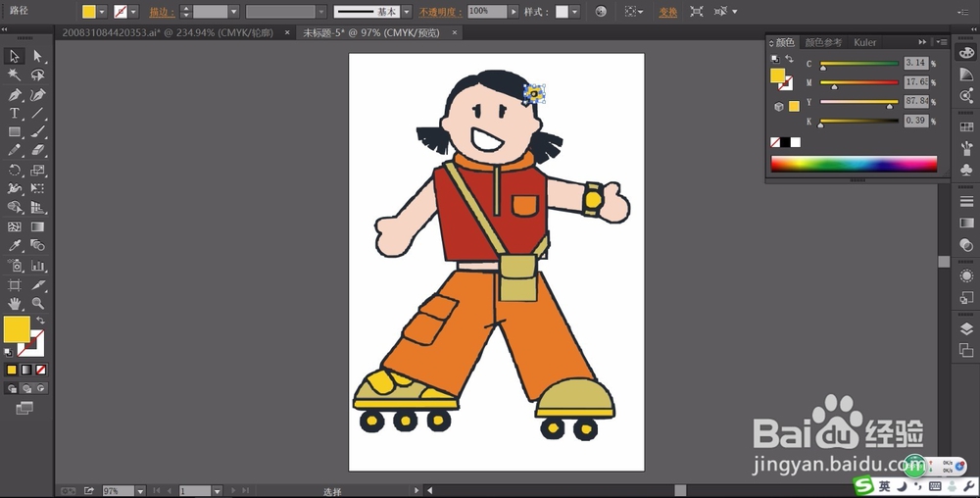Open fill color dropdown in control bar
The height and width of the screenshot is (498, 980).
[102, 12]
